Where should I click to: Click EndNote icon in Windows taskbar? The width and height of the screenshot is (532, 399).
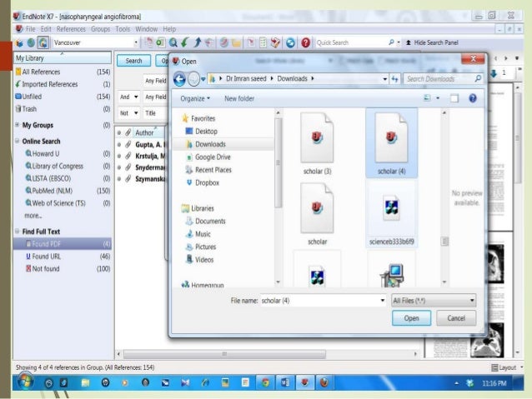coord(305,382)
